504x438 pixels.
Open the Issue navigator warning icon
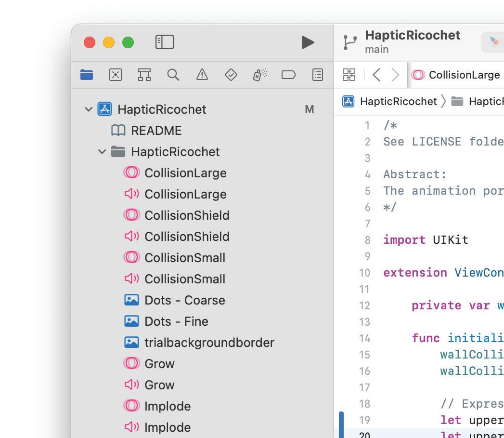(202, 75)
